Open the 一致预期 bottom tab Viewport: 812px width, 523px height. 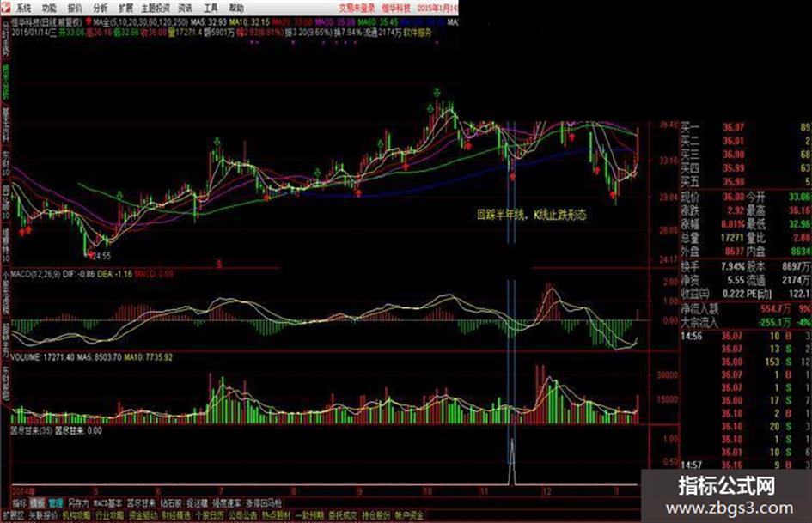pos(309,515)
